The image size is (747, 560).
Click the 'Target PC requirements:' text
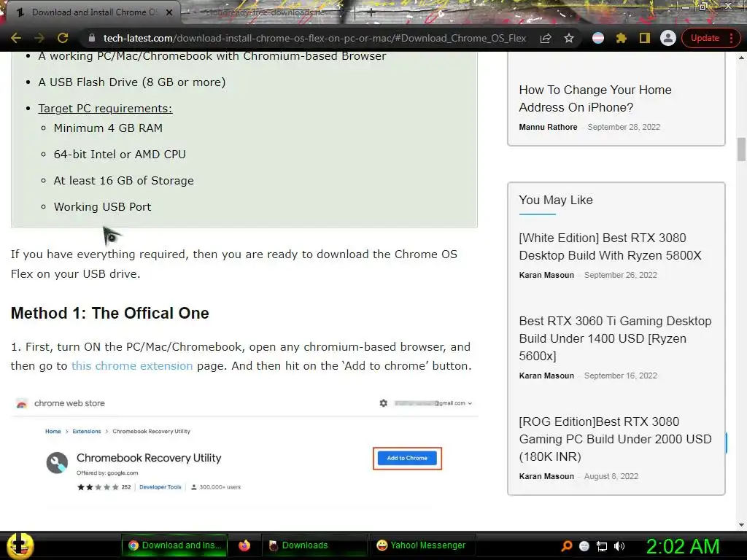(105, 109)
